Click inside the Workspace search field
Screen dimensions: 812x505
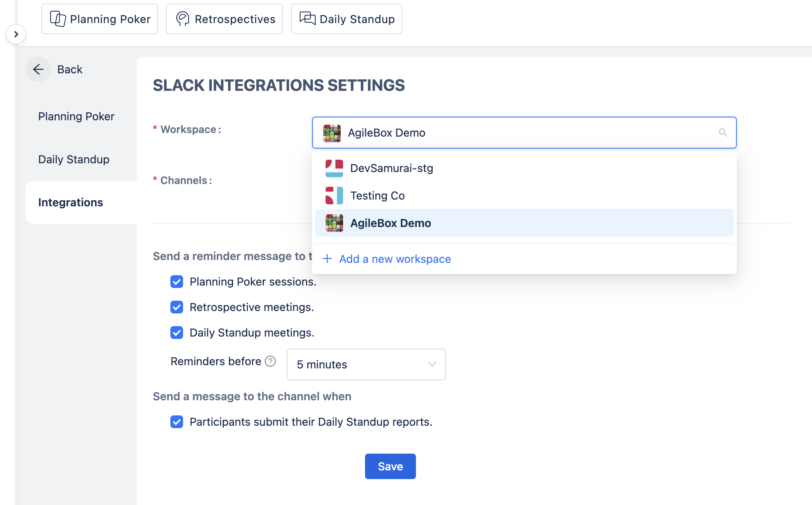coord(517,133)
